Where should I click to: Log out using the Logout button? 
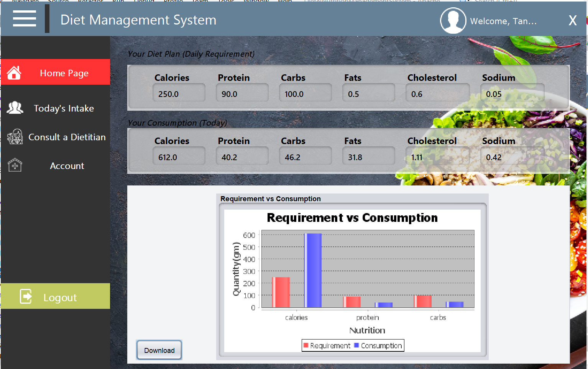click(55, 296)
